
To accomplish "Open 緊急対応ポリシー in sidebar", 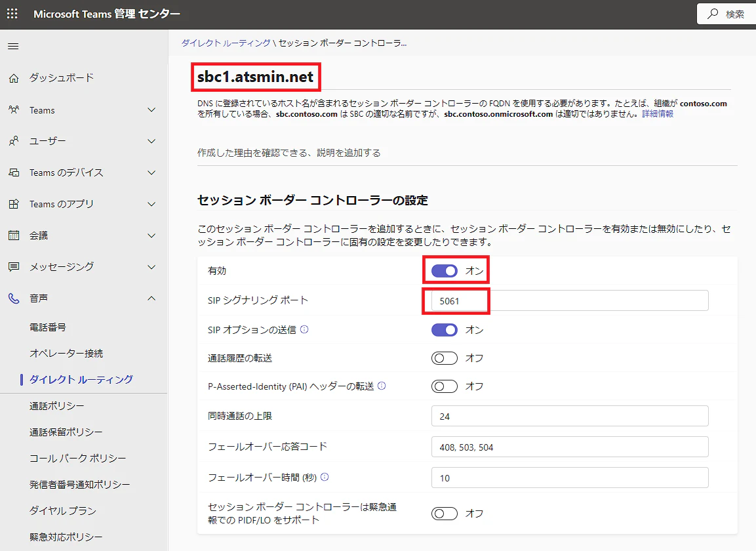I will [x=66, y=537].
